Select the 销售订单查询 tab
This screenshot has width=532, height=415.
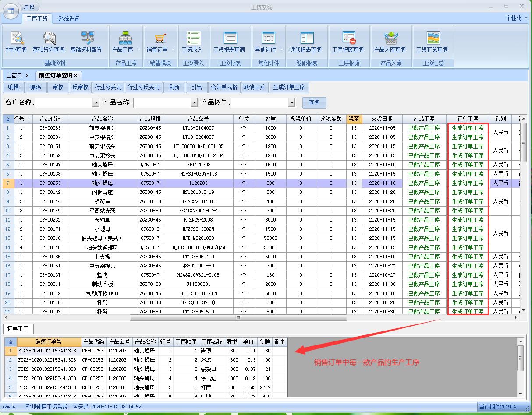click(55, 76)
